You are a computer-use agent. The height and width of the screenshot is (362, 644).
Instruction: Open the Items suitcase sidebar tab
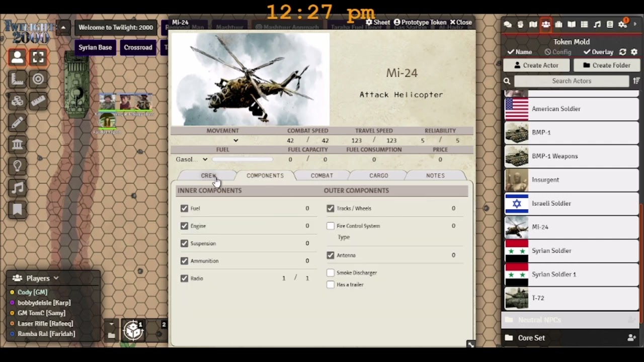558,24
